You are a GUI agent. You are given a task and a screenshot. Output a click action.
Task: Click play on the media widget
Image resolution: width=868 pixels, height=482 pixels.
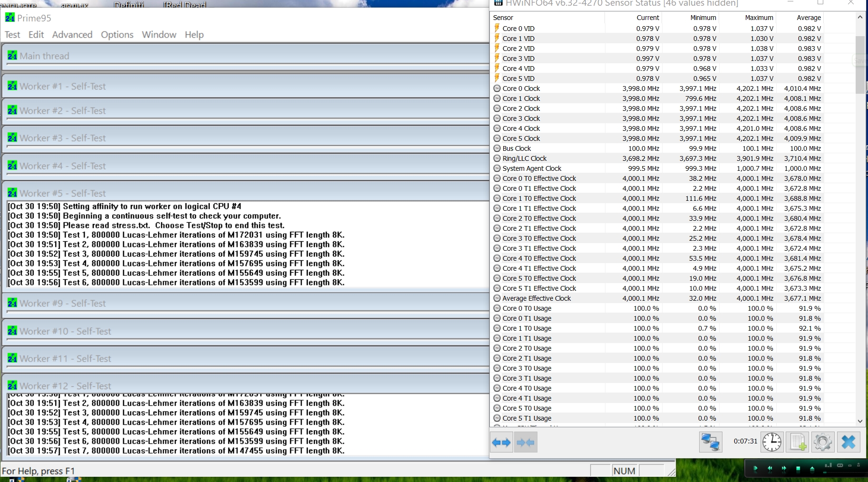[755, 469]
